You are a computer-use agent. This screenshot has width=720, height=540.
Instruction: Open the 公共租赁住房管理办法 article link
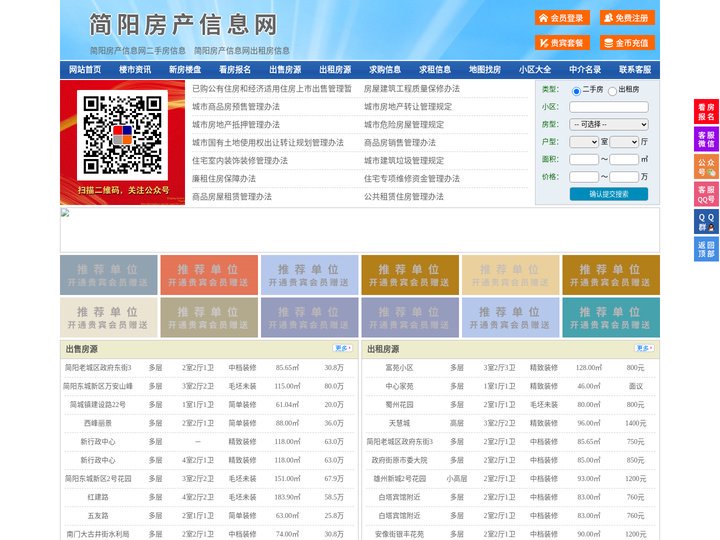(x=404, y=197)
